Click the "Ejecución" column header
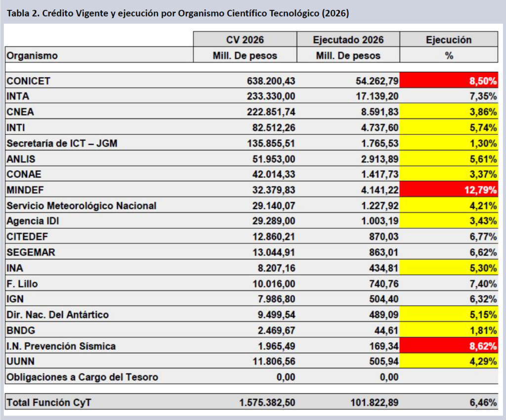 (x=449, y=40)
